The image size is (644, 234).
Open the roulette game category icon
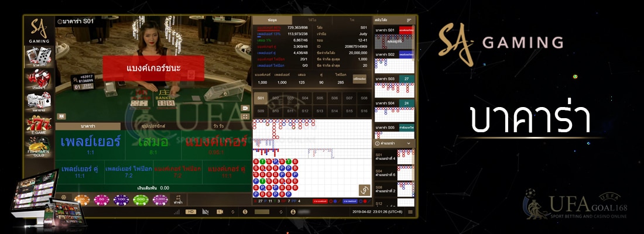[x=38, y=80]
